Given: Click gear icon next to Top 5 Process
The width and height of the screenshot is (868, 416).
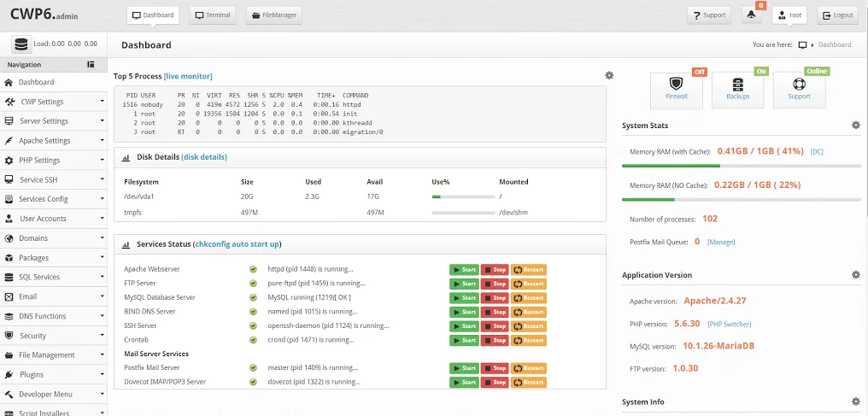Looking at the screenshot, I should coord(609,75).
